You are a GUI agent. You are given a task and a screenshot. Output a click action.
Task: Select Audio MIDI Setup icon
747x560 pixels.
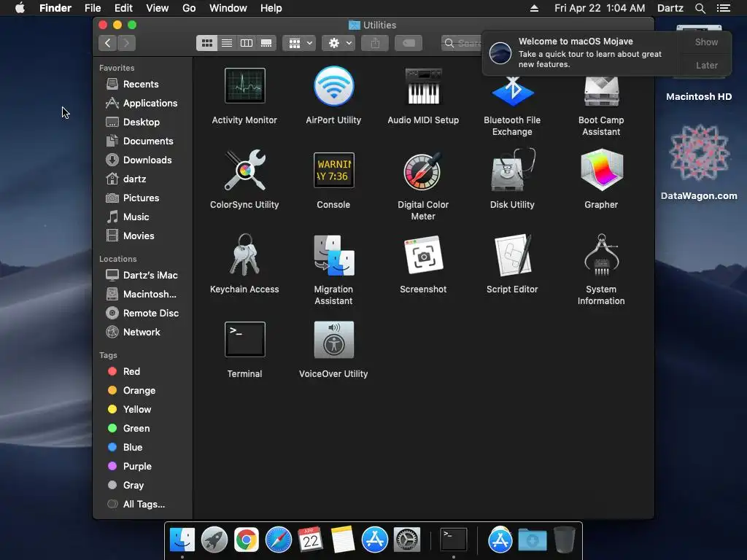[x=423, y=86]
